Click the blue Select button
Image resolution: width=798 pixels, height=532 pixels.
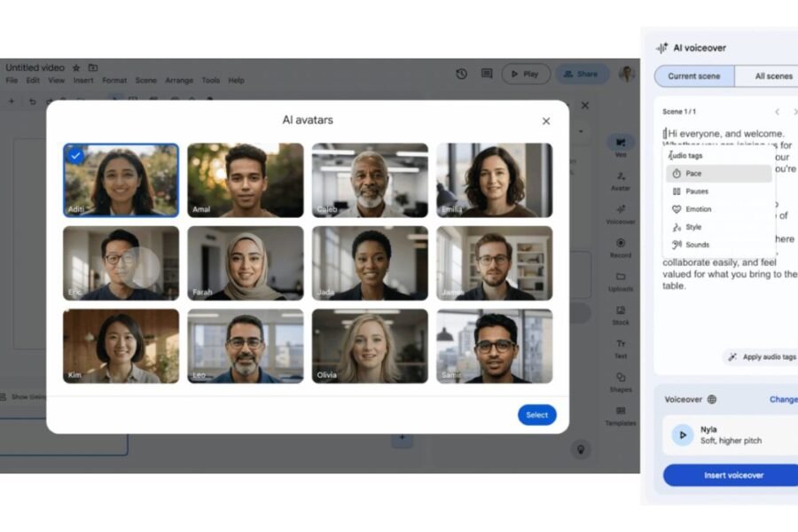[537, 415]
